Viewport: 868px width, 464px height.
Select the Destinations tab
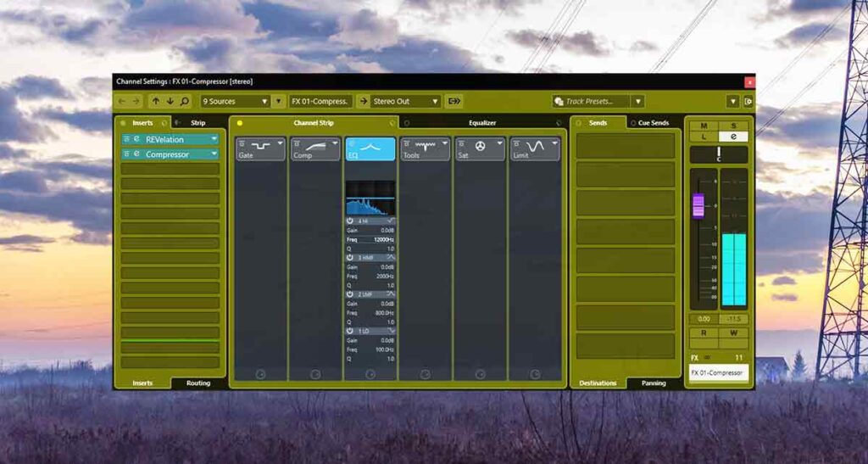(598, 383)
